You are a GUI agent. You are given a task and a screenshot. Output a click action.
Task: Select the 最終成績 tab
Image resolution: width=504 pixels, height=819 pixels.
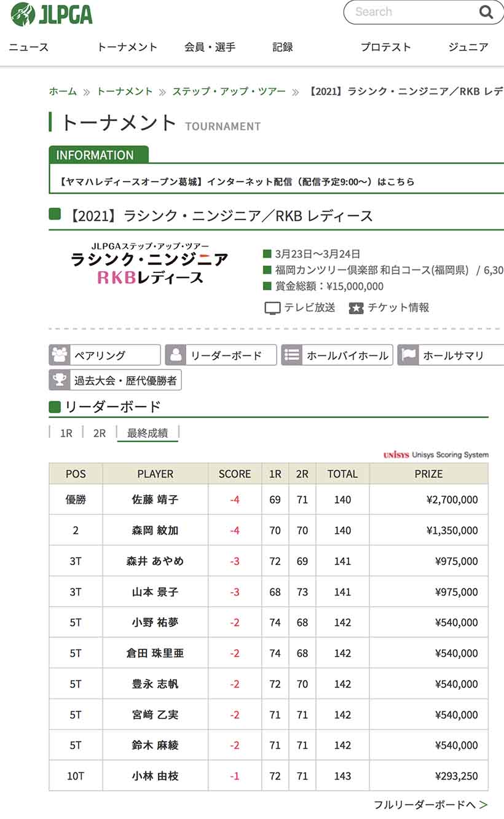click(148, 433)
